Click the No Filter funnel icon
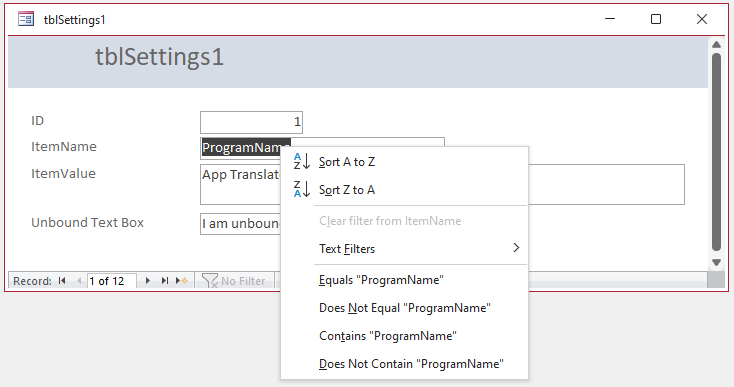Viewport: 734px width, 387px height. pyautogui.click(x=210, y=281)
